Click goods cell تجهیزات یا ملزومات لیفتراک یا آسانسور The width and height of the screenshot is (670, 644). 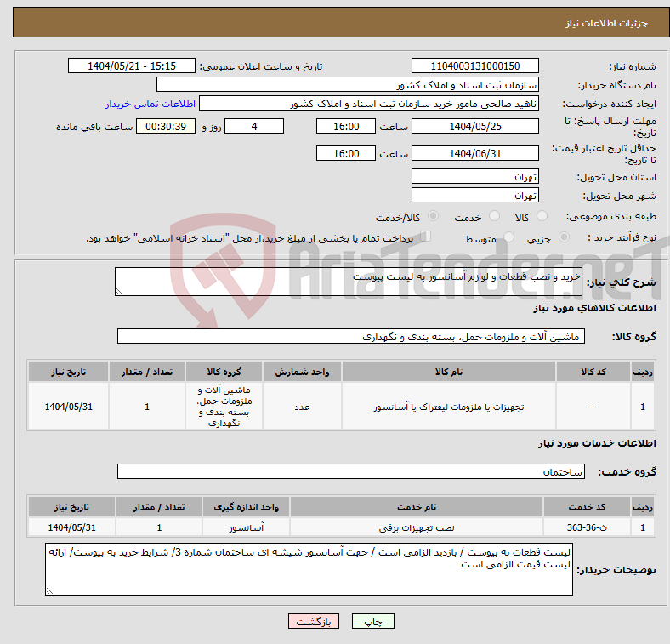(x=449, y=407)
